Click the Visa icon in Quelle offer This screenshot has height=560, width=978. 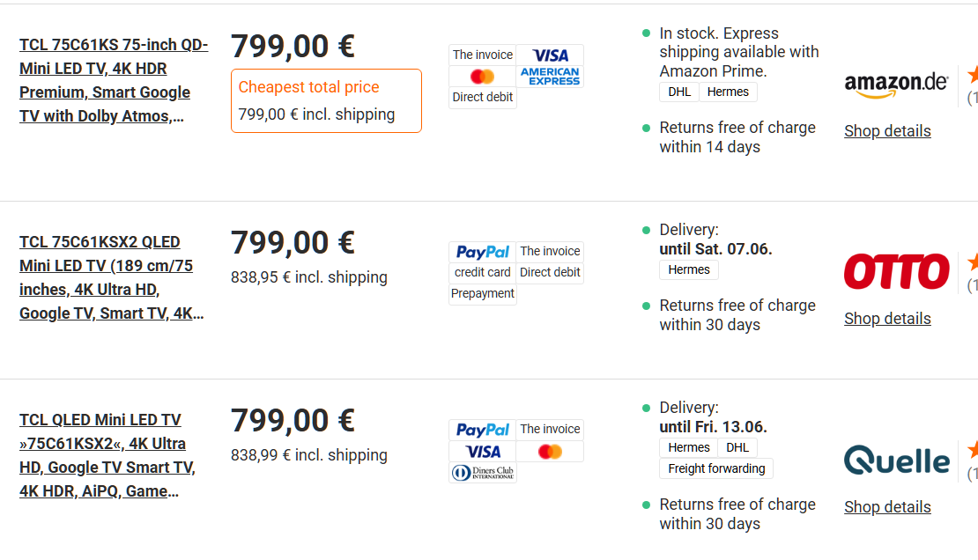pos(482,451)
